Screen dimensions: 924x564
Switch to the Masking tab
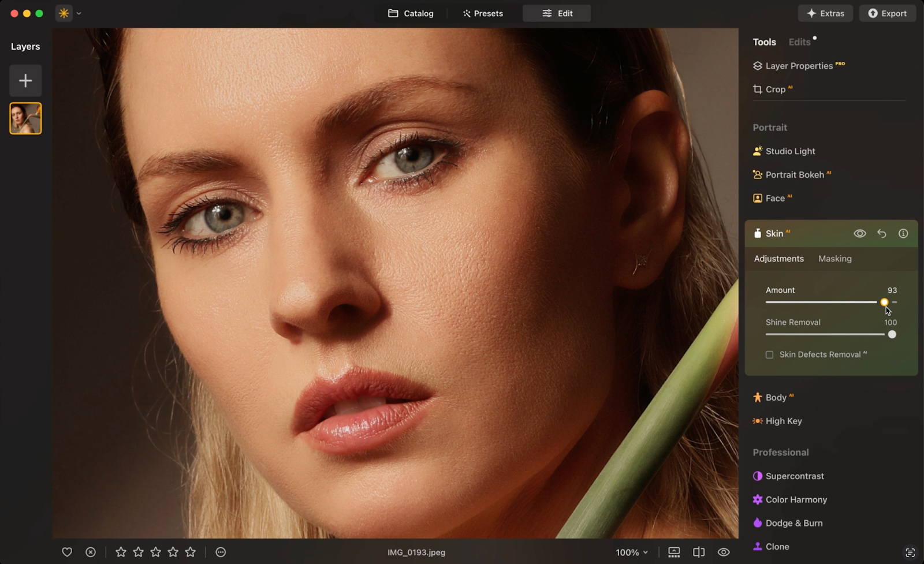[x=834, y=259]
